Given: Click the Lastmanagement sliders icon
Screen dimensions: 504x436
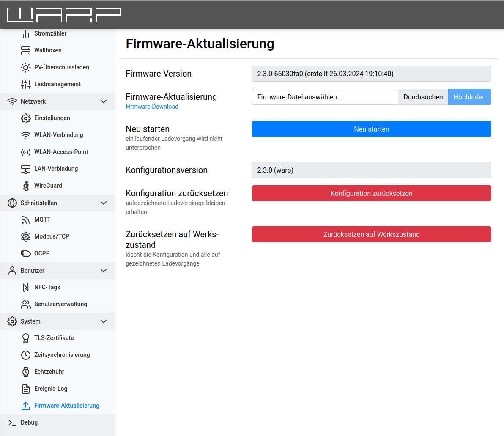Looking at the screenshot, I should pos(26,84).
